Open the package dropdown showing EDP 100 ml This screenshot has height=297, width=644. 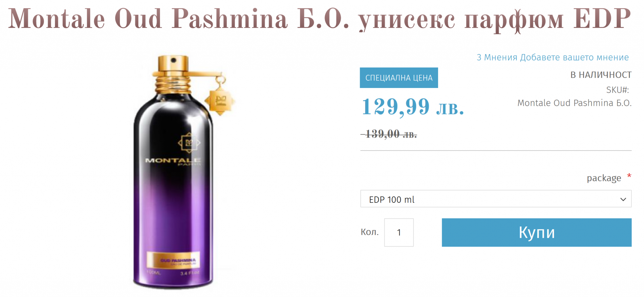(496, 199)
